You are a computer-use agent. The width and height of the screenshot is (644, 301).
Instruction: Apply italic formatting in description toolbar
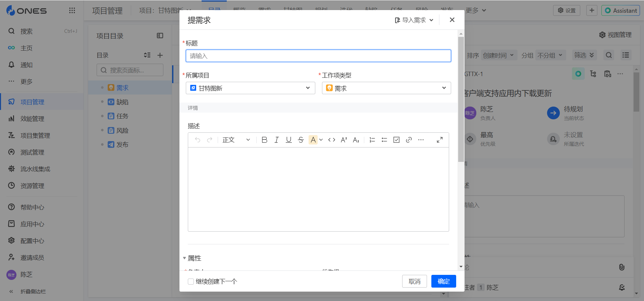(x=276, y=140)
